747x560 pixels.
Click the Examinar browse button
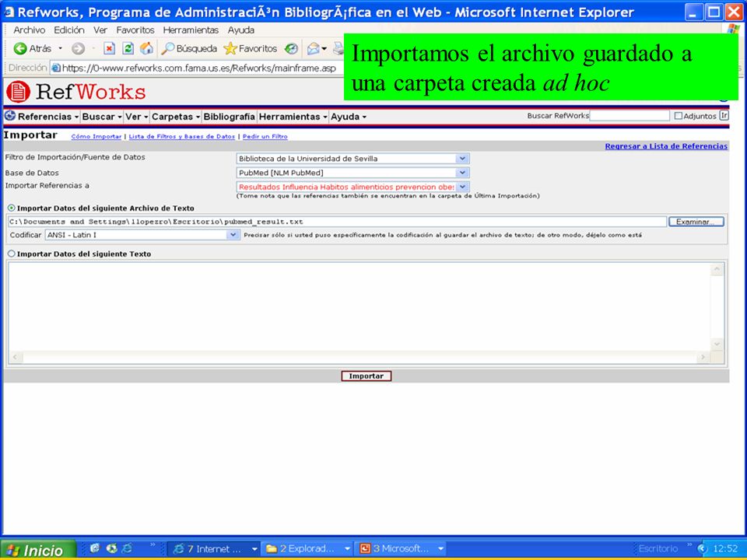click(696, 222)
